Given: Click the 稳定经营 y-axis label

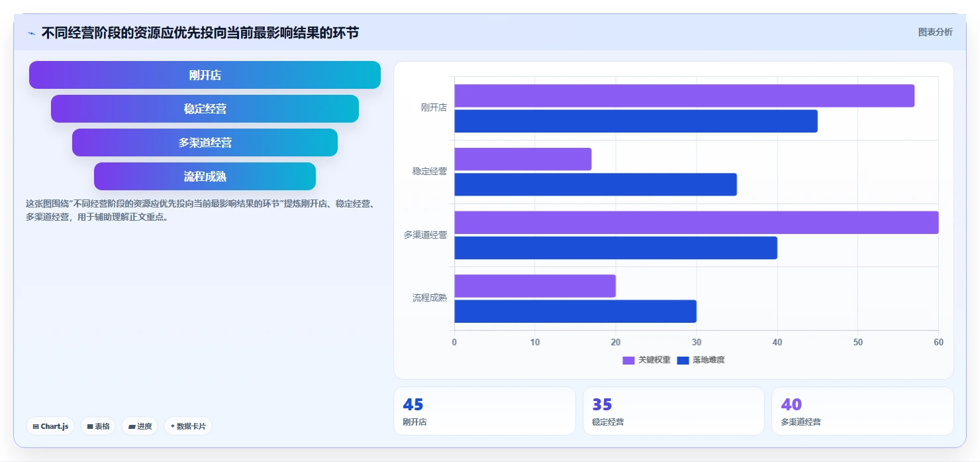Looking at the screenshot, I should (x=429, y=171).
